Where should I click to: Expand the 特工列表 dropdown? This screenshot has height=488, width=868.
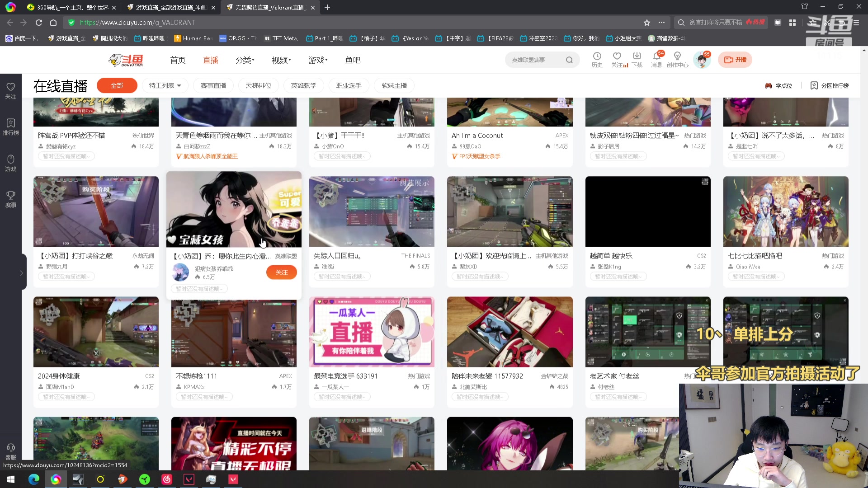click(165, 85)
